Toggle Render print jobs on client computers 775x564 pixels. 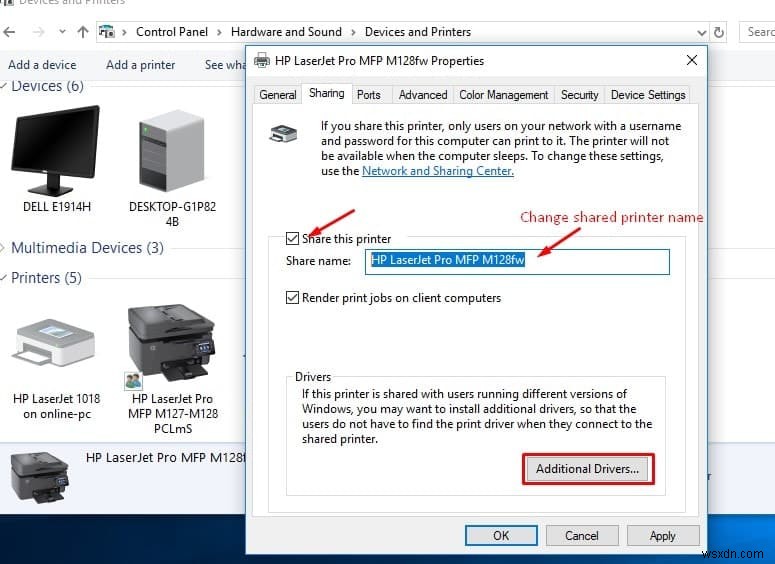(292, 297)
